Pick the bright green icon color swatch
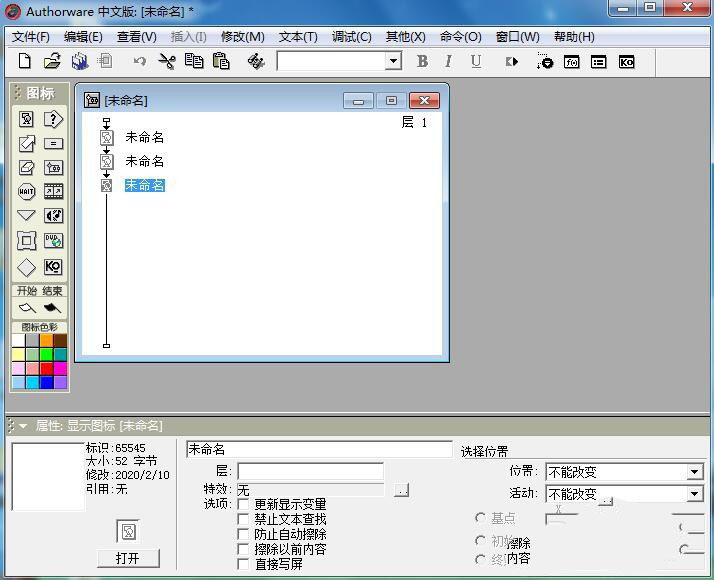 click(x=46, y=354)
